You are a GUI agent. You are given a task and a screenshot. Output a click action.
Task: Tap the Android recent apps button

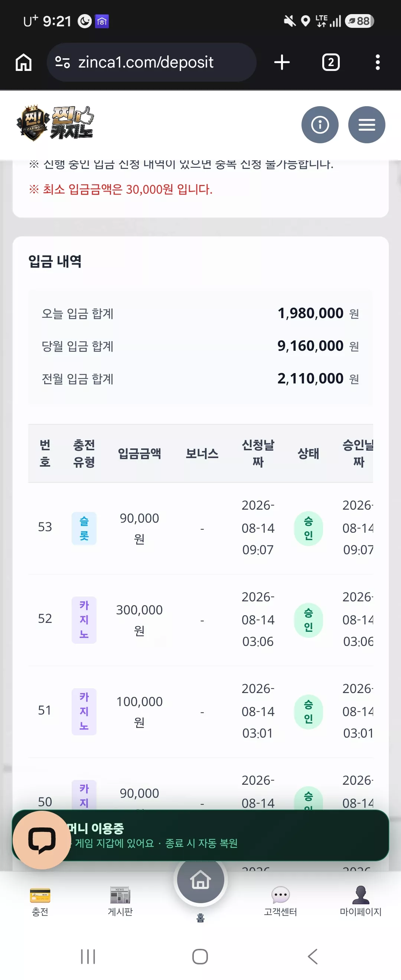(88, 956)
